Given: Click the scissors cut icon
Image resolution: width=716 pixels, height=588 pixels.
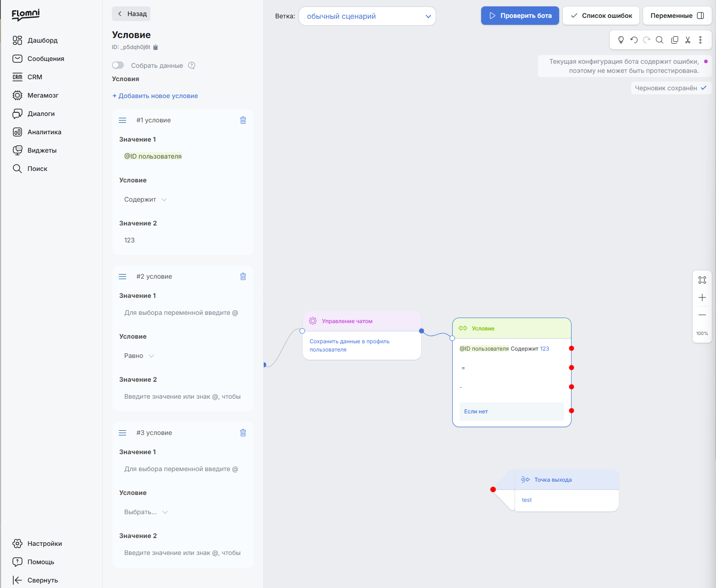Looking at the screenshot, I should pos(688,40).
